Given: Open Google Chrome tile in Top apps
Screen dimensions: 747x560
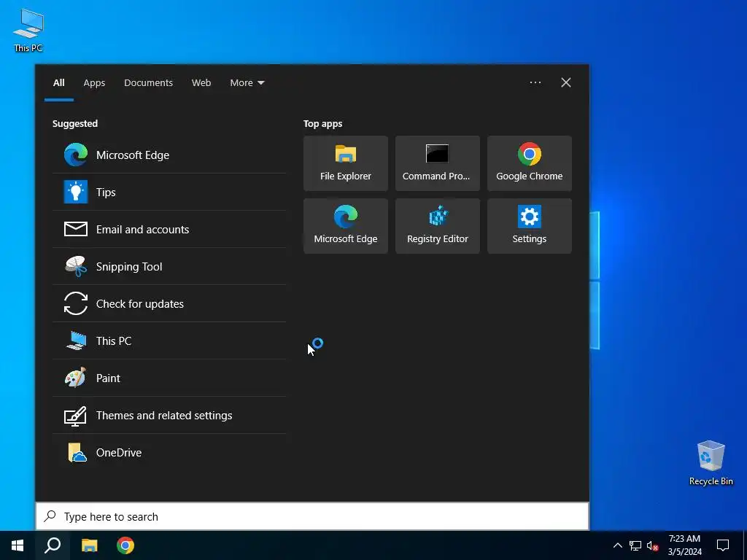Looking at the screenshot, I should 530,163.
